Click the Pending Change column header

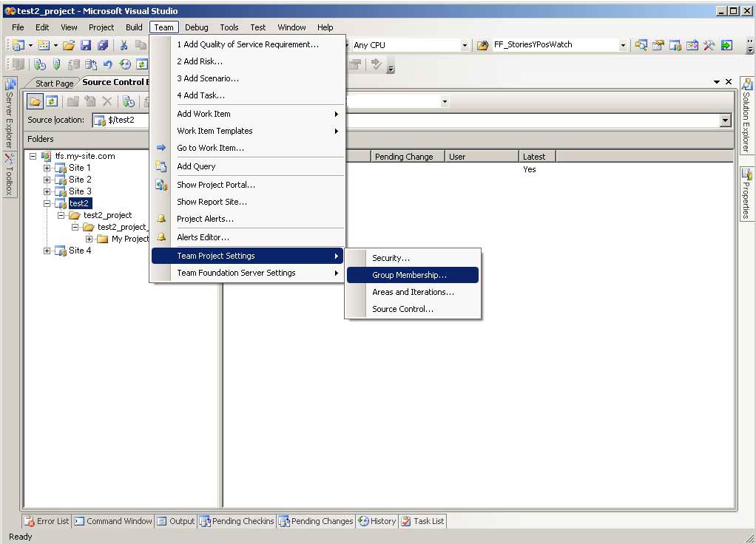408,157
